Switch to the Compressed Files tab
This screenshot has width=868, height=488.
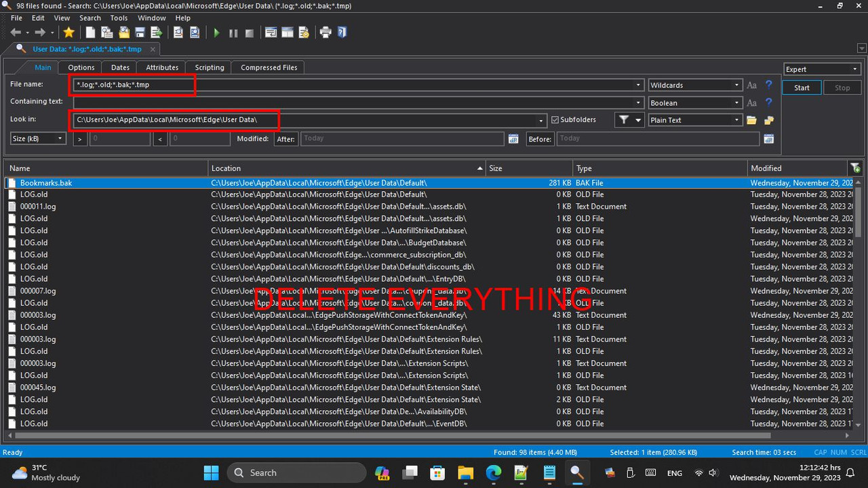coord(269,67)
